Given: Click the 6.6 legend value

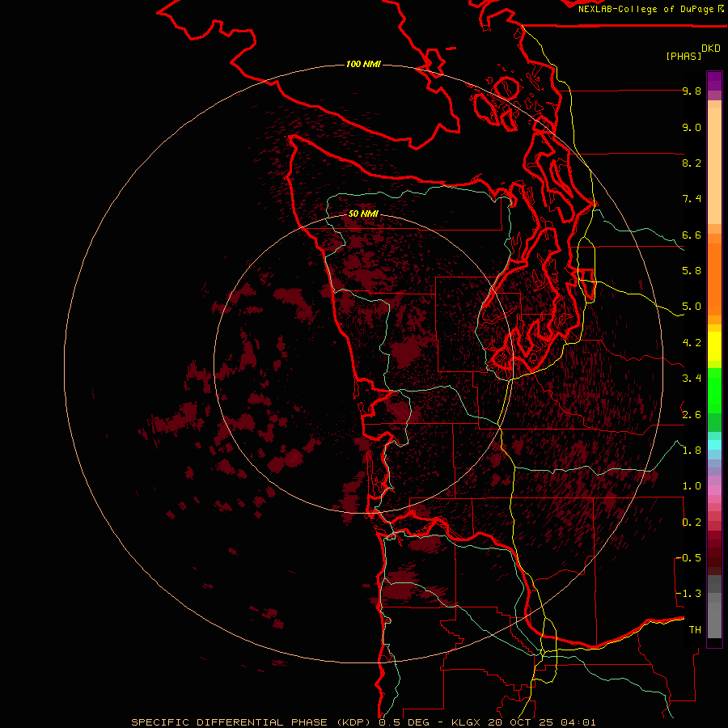Looking at the screenshot, I should pyautogui.click(x=692, y=235).
